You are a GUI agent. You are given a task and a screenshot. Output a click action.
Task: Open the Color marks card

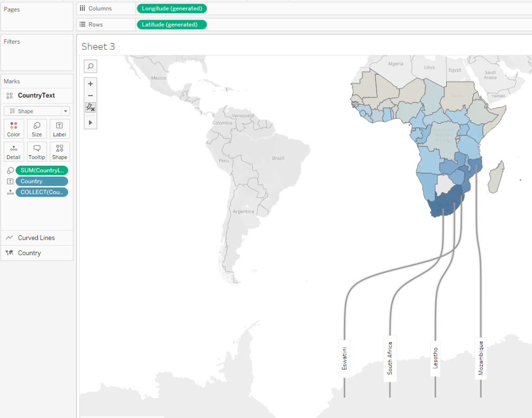click(14, 129)
